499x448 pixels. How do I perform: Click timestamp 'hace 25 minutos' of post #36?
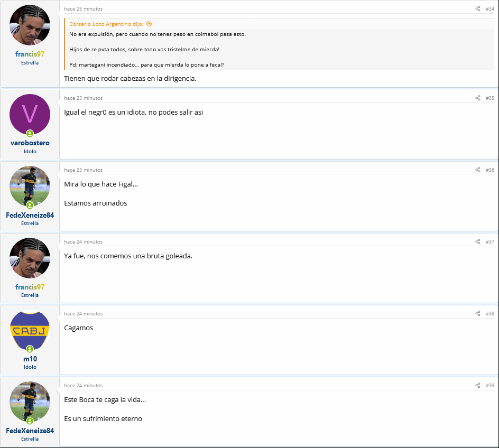click(x=84, y=170)
